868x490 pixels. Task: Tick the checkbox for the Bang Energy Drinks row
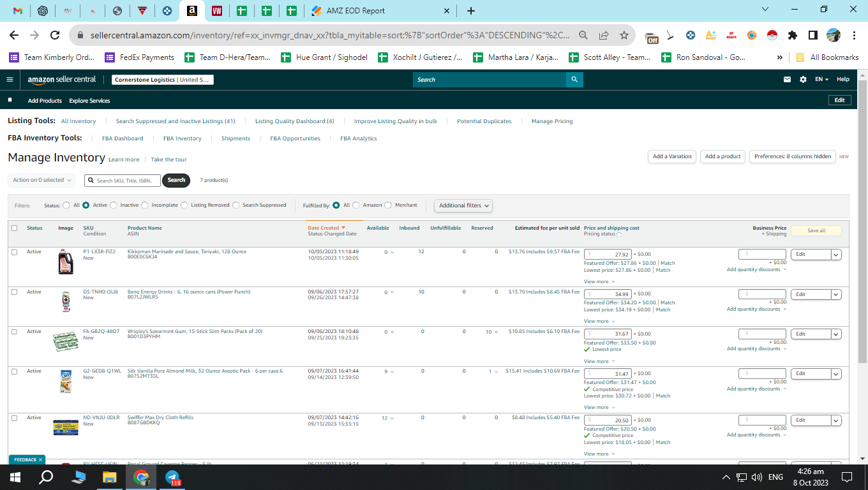tap(14, 292)
